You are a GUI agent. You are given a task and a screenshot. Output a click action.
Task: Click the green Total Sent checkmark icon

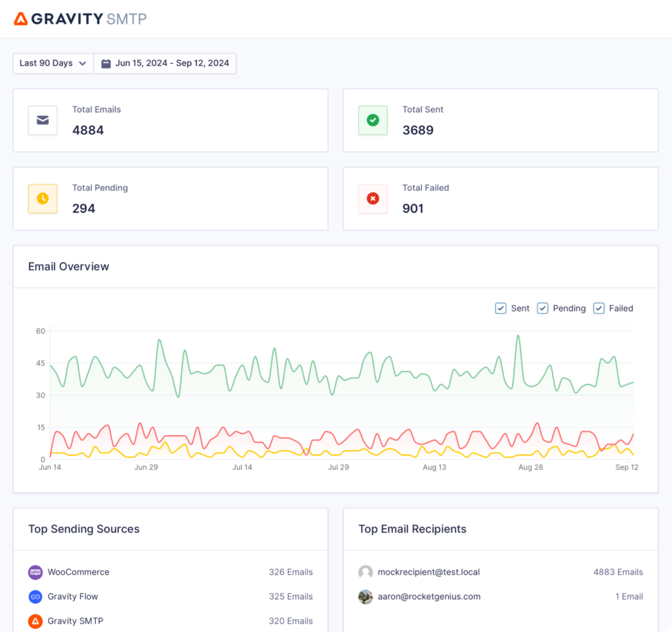point(373,120)
